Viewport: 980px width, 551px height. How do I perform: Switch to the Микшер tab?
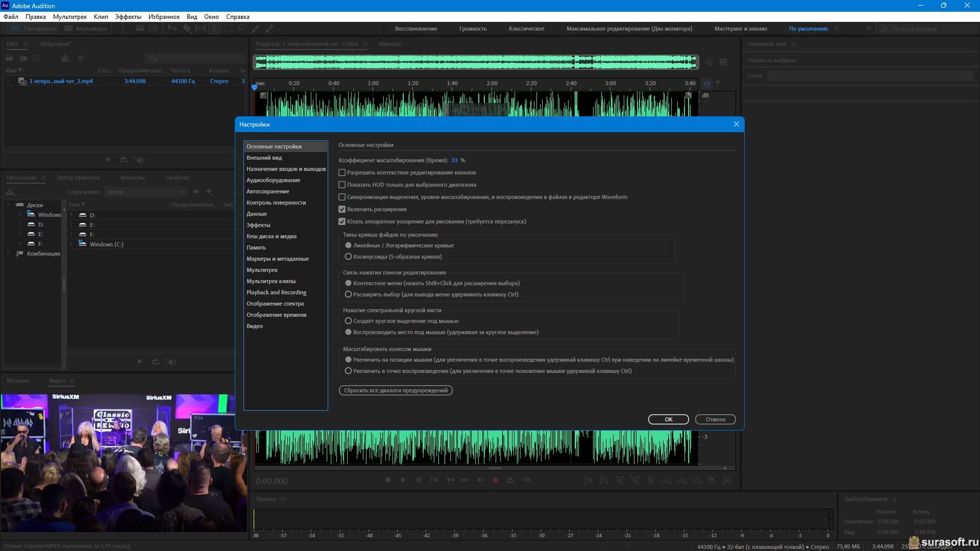point(390,44)
